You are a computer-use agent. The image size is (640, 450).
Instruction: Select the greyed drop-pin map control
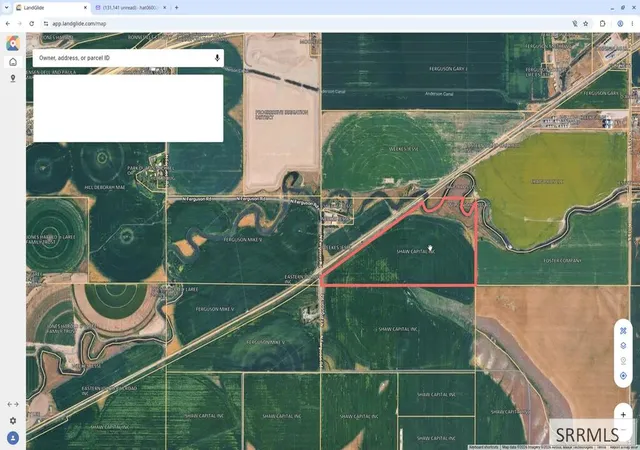tap(623, 361)
